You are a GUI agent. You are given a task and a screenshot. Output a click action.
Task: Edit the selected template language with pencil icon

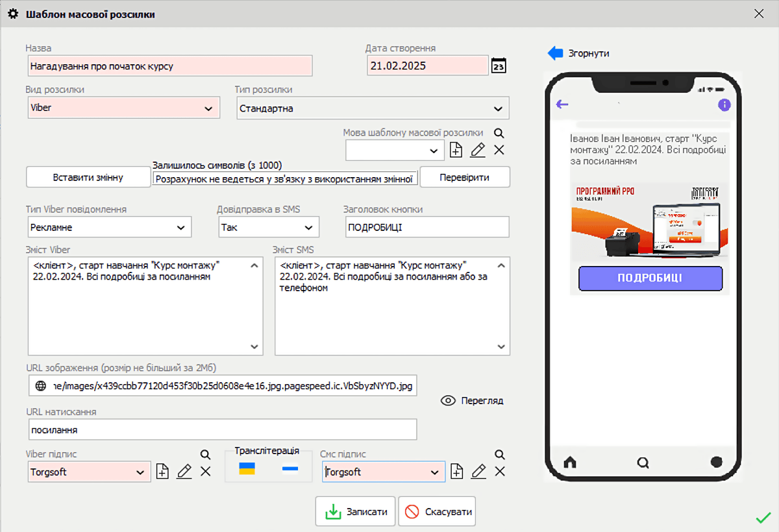point(478,150)
